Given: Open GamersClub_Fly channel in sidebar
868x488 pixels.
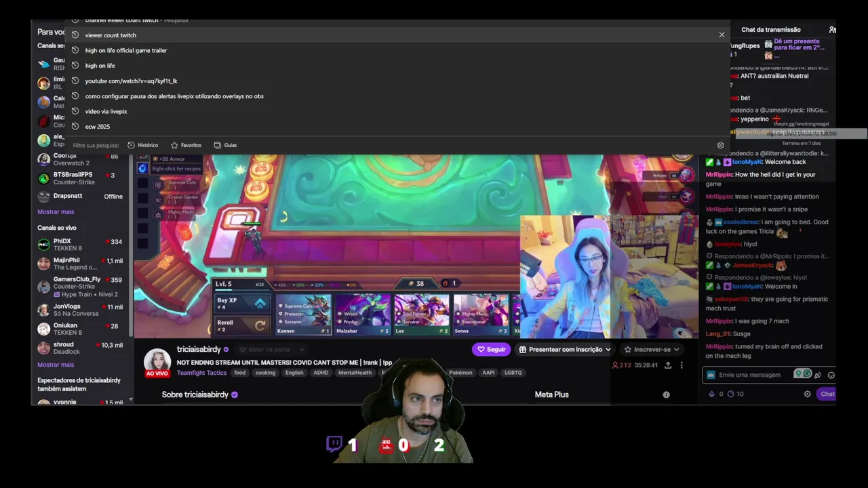Looking at the screenshot, I should click(80, 287).
